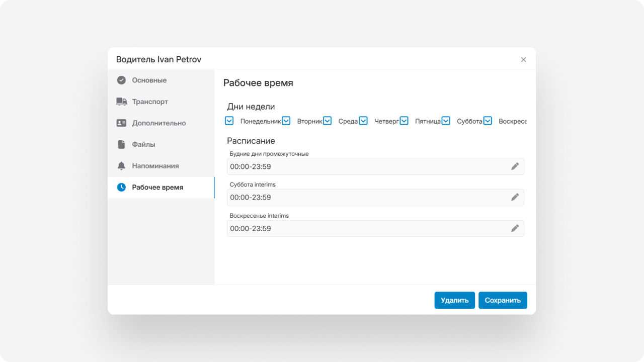Toggle the Понедельник checkbox
This screenshot has height=362, width=644.
coord(229,121)
